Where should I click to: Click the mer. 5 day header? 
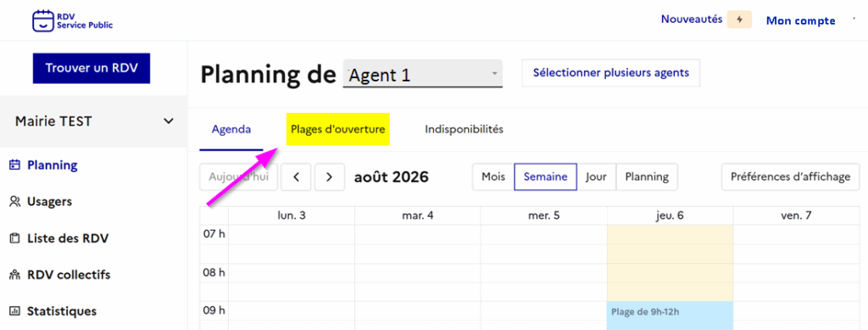(x=544, y=216)
